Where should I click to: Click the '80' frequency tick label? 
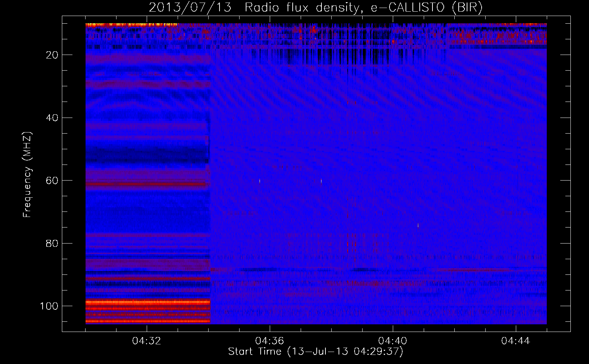[52, 243]
